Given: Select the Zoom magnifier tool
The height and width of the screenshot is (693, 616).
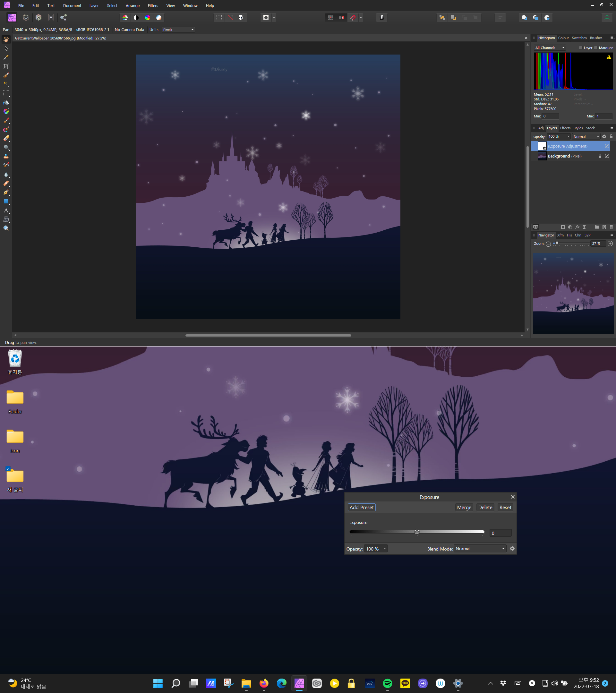Looking at the screenshot, I should (6, 228).
